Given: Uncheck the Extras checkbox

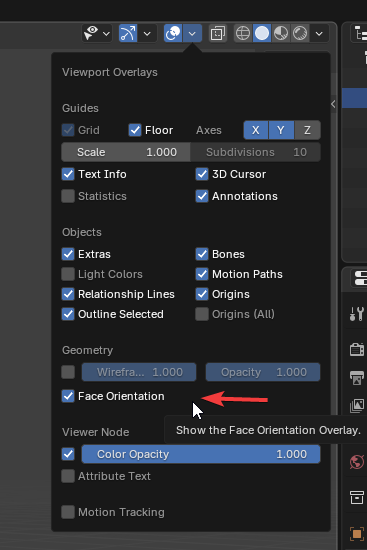Looking at the screenshot, I should [x=68, y=254].
